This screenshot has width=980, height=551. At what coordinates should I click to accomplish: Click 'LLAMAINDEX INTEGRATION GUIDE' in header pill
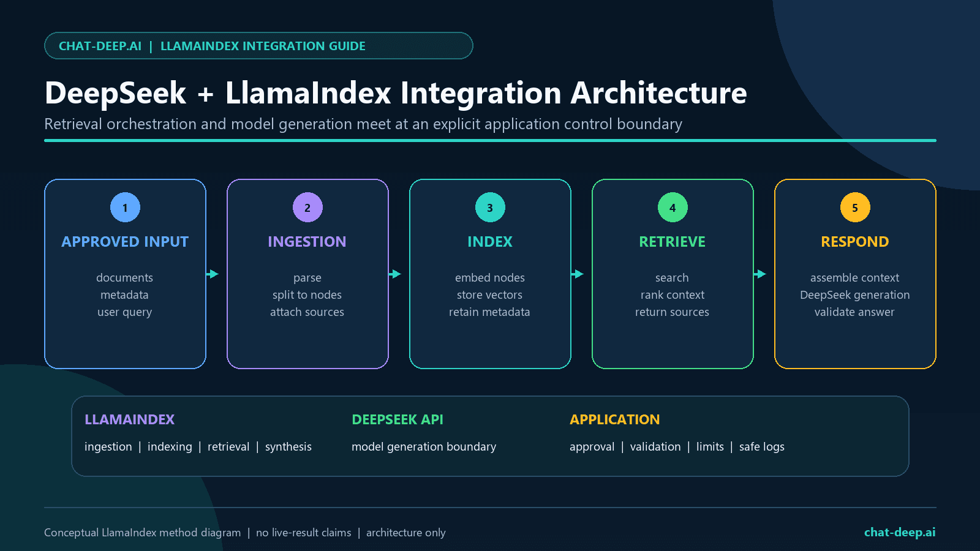click(263, 46)
